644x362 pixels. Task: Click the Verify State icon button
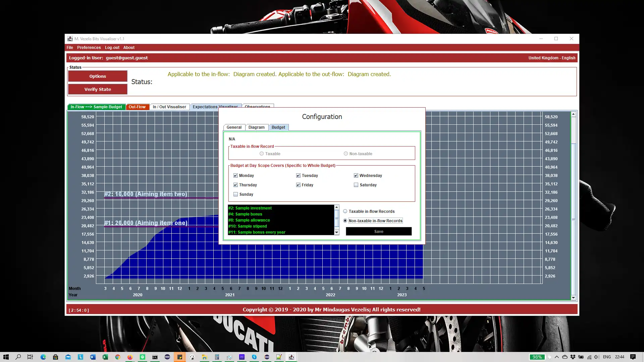tap(98, 89)
